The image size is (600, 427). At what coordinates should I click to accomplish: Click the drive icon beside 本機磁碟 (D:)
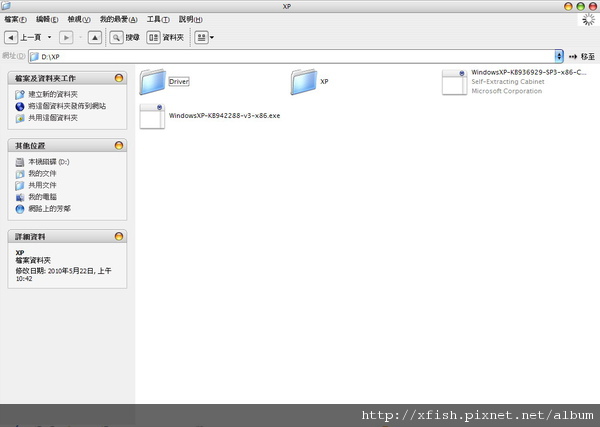point(20,162)
